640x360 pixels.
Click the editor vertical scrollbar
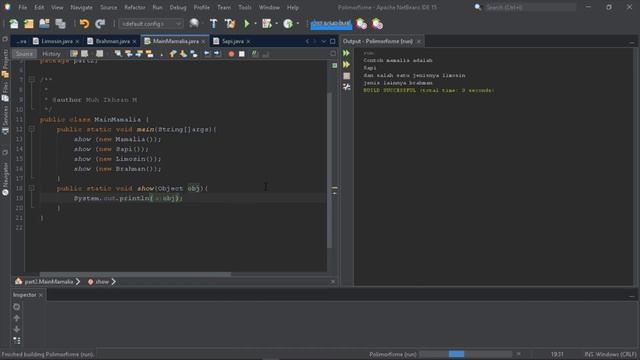[x=329, y=170]
